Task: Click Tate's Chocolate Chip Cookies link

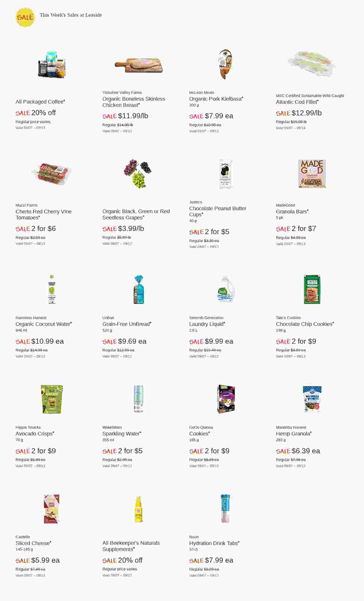Action: 305,324
